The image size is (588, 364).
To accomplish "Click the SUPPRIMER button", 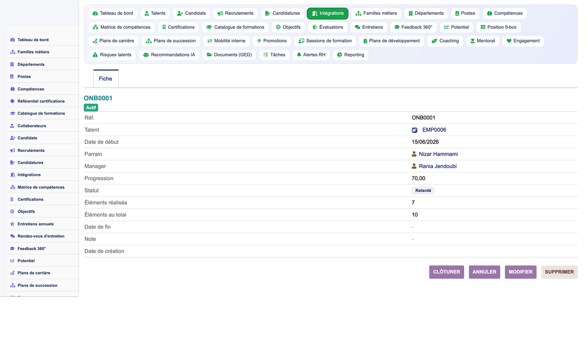I will [x=559, y=272].
